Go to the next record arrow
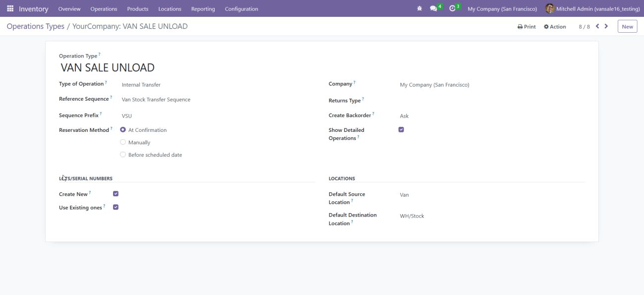The height and width of the screenshot is (295, 644). [606, 26]
